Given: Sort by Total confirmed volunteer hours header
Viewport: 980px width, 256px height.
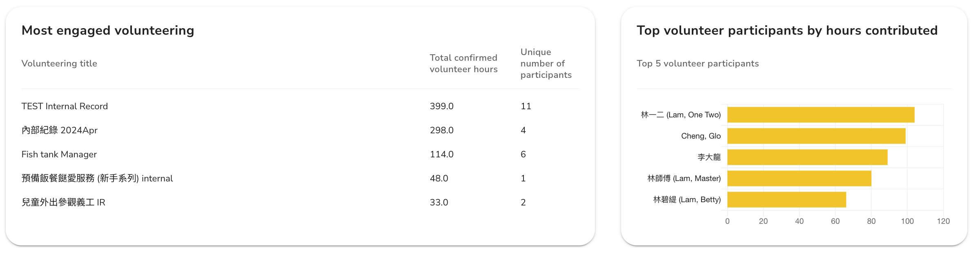Looking at the screenshot, I should tap(463, 64).
